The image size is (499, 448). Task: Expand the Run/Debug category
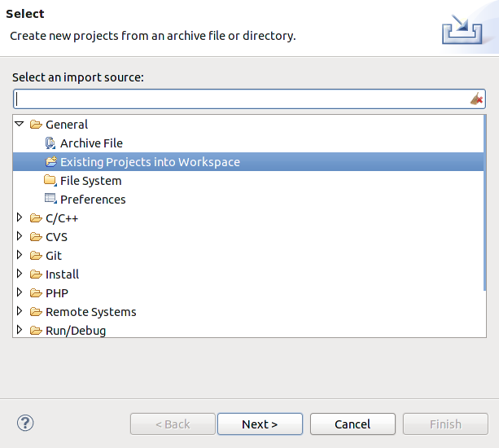[20, 330]
